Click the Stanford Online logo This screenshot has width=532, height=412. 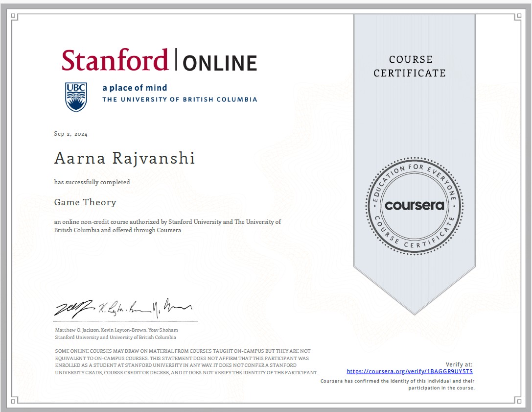point(160,60)
